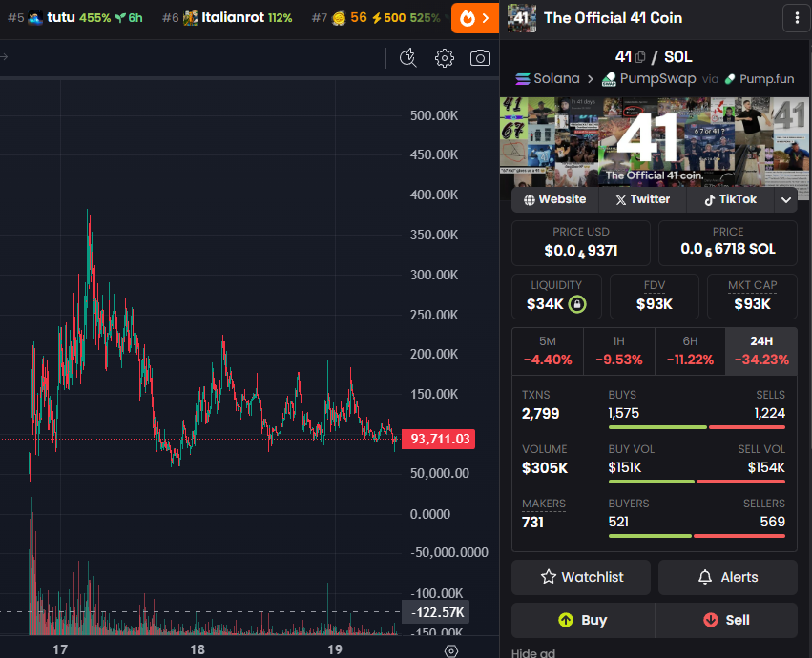The image size is (812, 658).
Task: Select the 1H timeframe stats tab
Action: coord(619,351)
